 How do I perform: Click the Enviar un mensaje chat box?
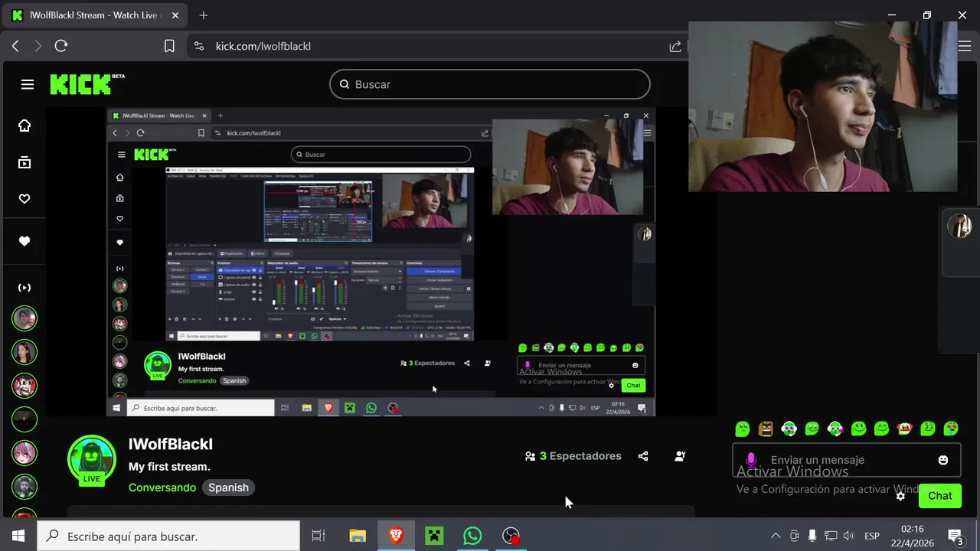(846, 460)
